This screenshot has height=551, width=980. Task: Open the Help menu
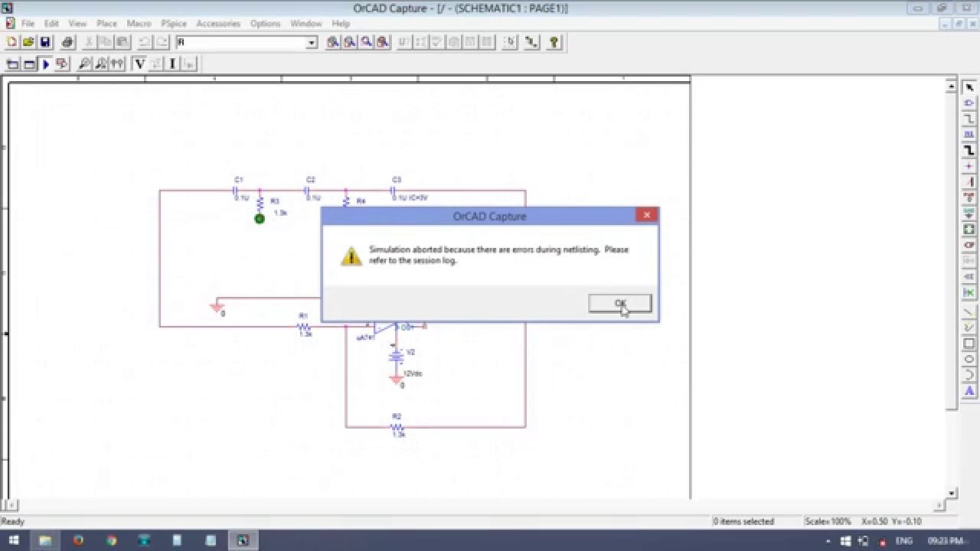tap(341, 24)
